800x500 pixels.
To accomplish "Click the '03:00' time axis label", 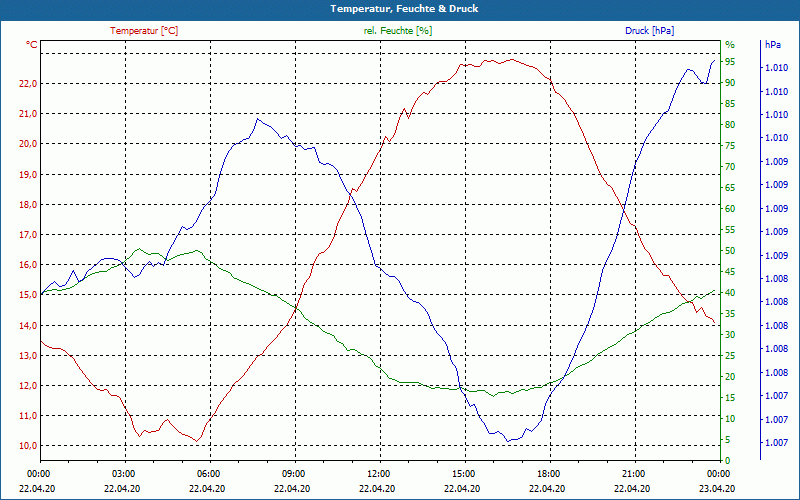I will 122,474.
